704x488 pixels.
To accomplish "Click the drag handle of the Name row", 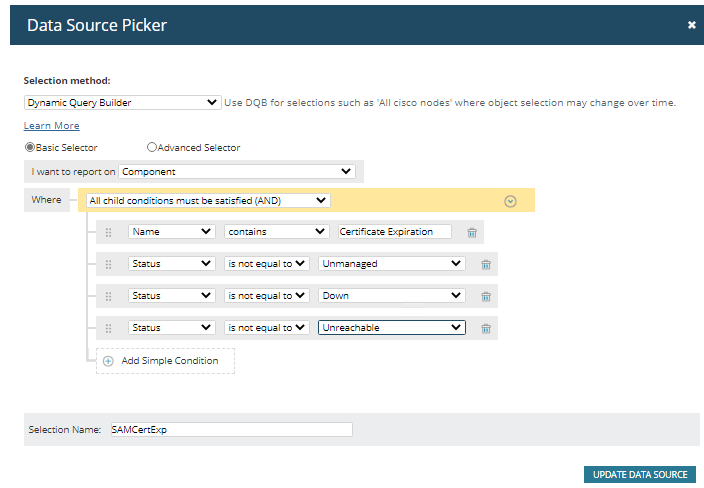I will pyautogui.click(x=108, y=232).
